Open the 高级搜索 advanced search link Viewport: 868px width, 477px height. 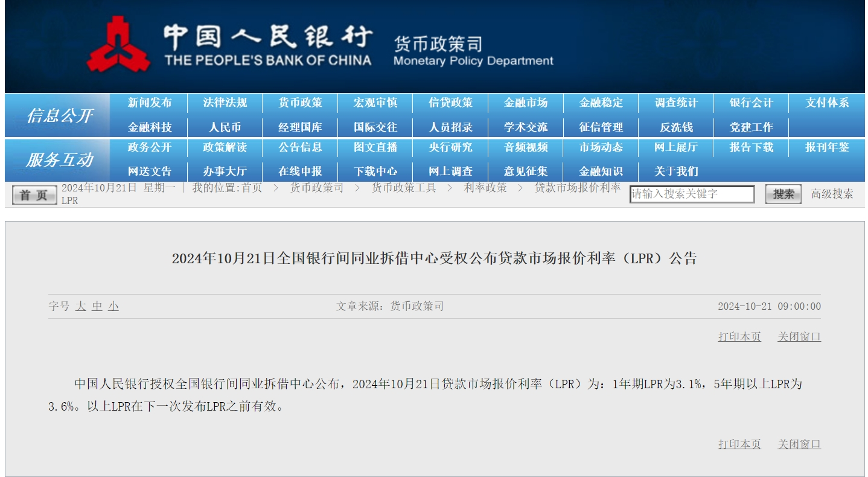coord(832,194)
